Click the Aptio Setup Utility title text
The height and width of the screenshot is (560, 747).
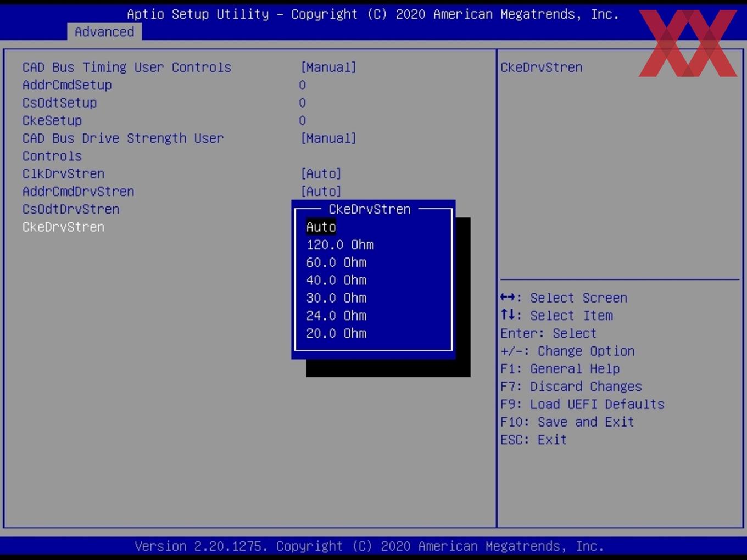(x=373, y=14)
